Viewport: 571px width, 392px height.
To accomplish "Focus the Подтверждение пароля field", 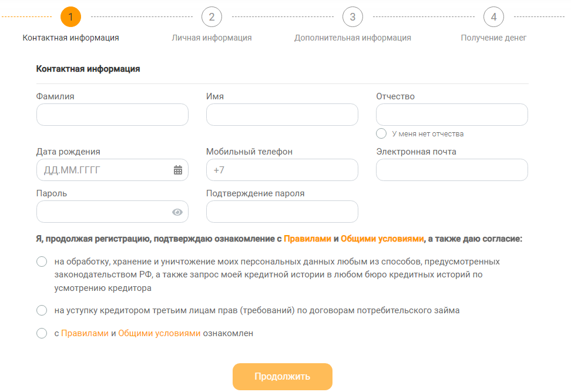I will (282, 212).
